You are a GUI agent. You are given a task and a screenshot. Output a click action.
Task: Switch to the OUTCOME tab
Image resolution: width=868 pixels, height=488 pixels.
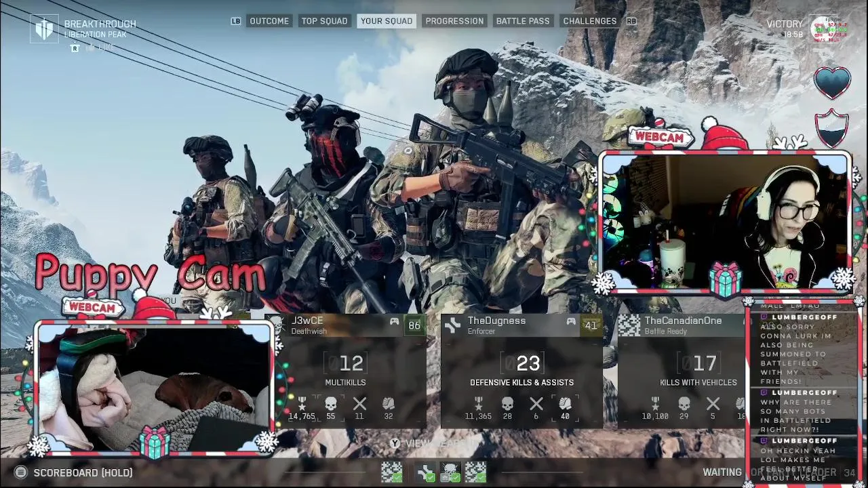[x=269, y=21]
